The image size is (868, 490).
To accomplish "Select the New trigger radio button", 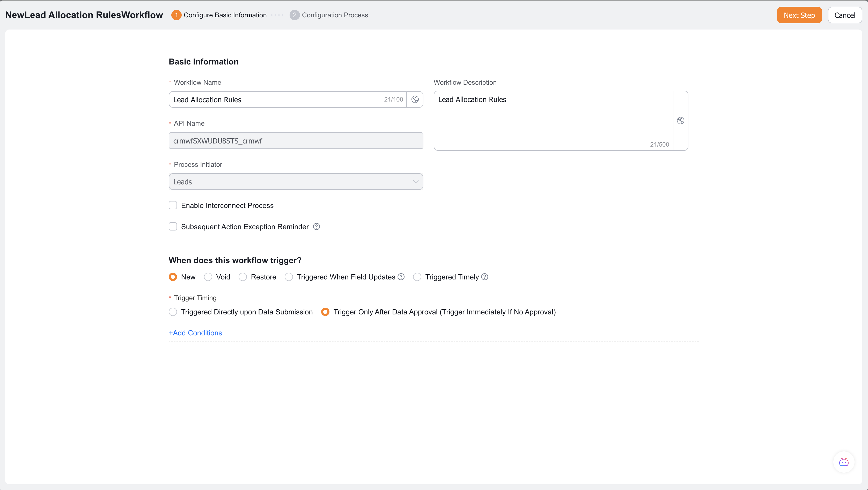I will click(173, 277).
